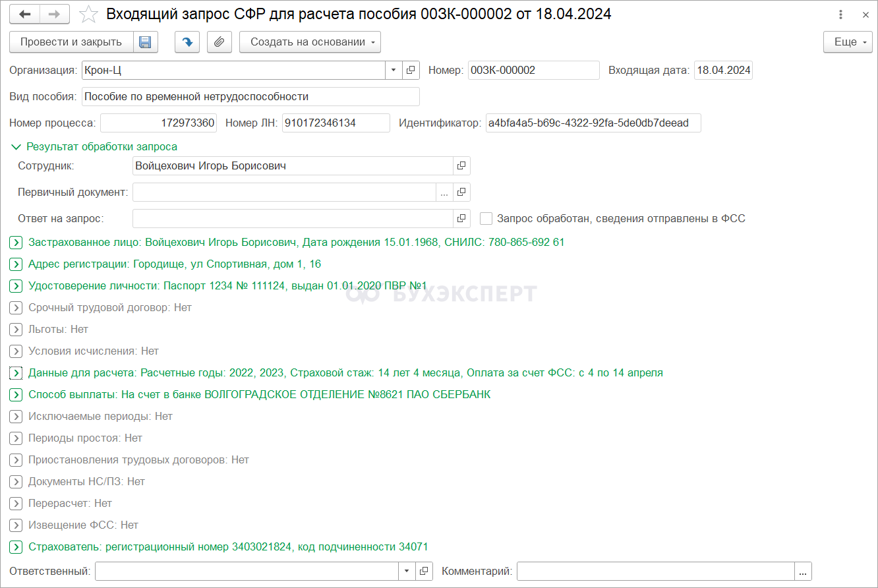Screen dimensions: 878x588
Task: Expand Срочный трудовой договор section
Action: (16, 308)
